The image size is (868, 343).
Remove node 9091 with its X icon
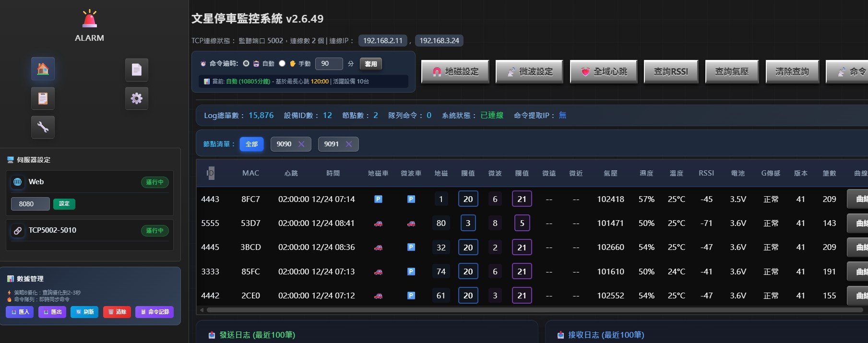pos(349,144)
